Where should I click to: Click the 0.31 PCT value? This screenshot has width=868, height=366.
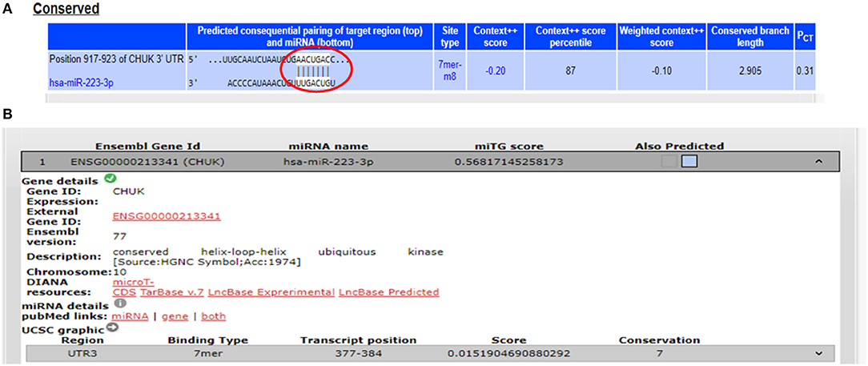tap(804, 70)
